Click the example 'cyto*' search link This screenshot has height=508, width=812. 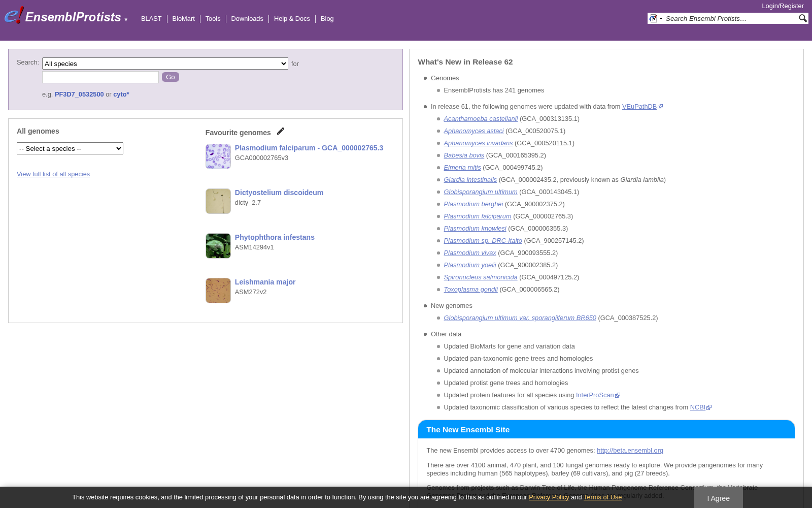tap(121, 94)
